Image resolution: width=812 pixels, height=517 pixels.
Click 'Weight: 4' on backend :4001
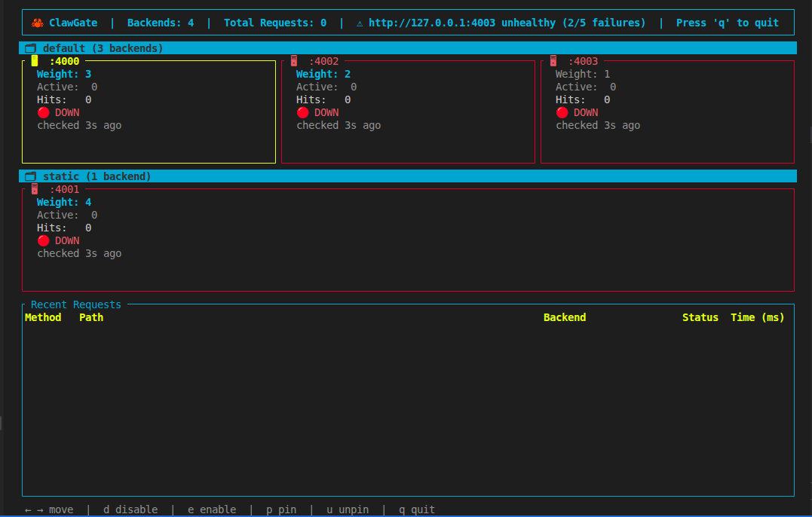point(64,202)
